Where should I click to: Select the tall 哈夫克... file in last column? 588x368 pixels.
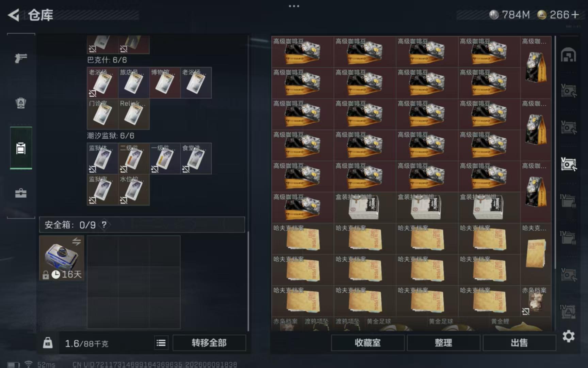536,254
